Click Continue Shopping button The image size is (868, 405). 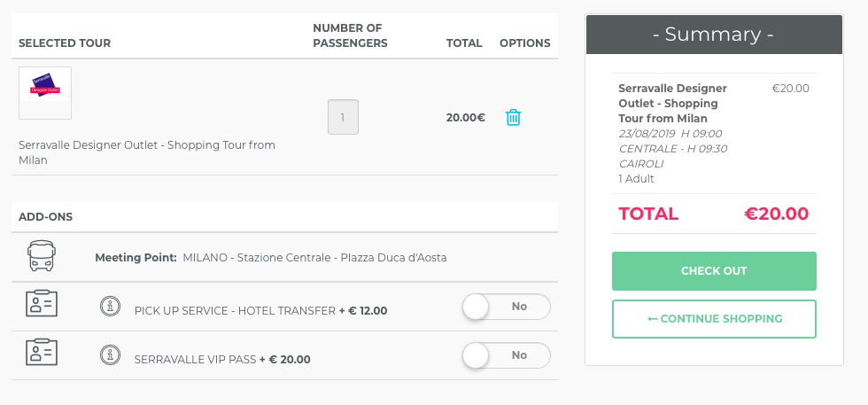(x=714, y=319)
